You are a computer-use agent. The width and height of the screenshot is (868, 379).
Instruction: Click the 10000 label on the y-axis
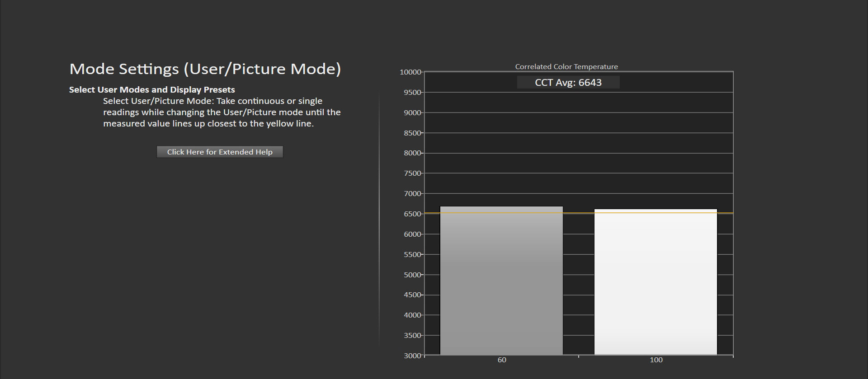click(410, 72)
